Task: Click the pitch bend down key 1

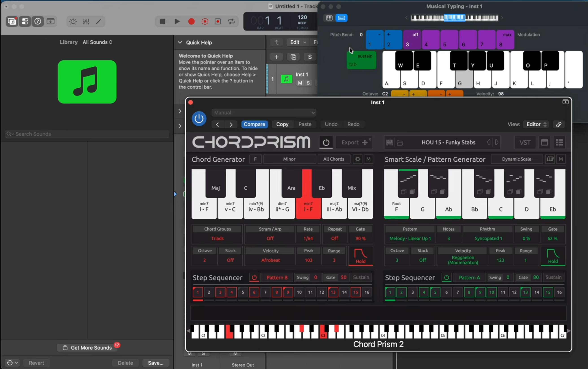Action: [375, 40]
